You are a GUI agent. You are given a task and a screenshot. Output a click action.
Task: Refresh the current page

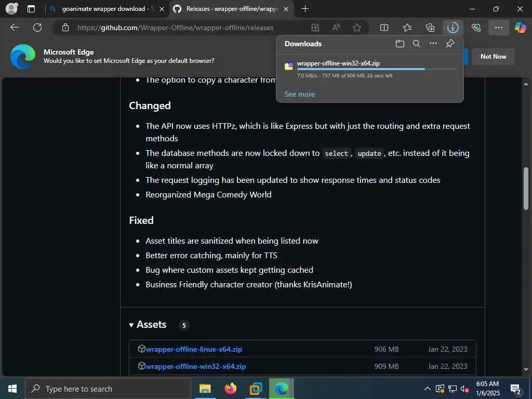pyautogui.click(x=37, y=28)
